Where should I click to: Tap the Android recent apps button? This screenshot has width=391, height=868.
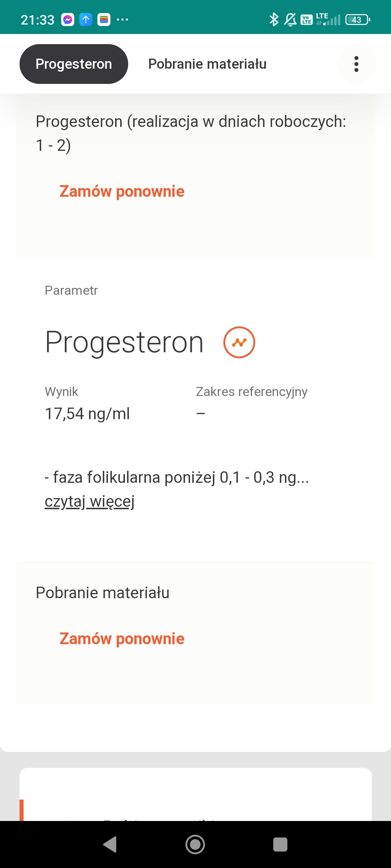(280, 844)
